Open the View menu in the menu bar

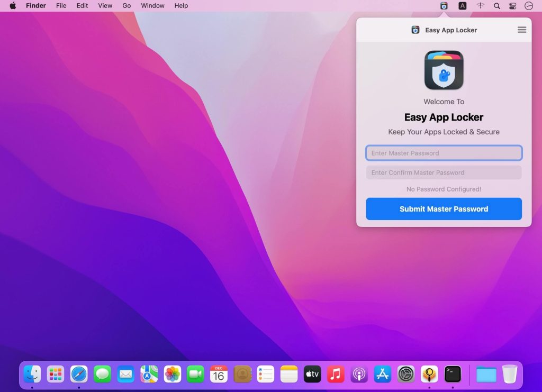[x=105, y=6]
